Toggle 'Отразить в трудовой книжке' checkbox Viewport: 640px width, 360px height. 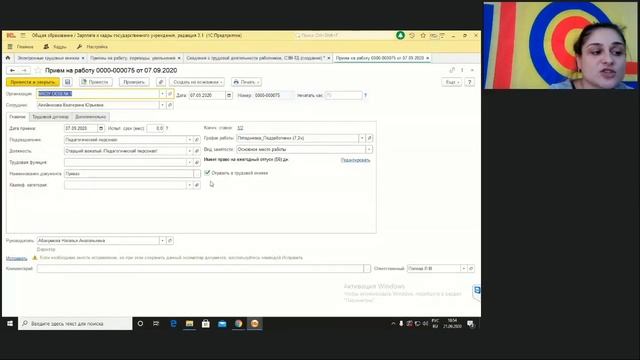point(207,173)
